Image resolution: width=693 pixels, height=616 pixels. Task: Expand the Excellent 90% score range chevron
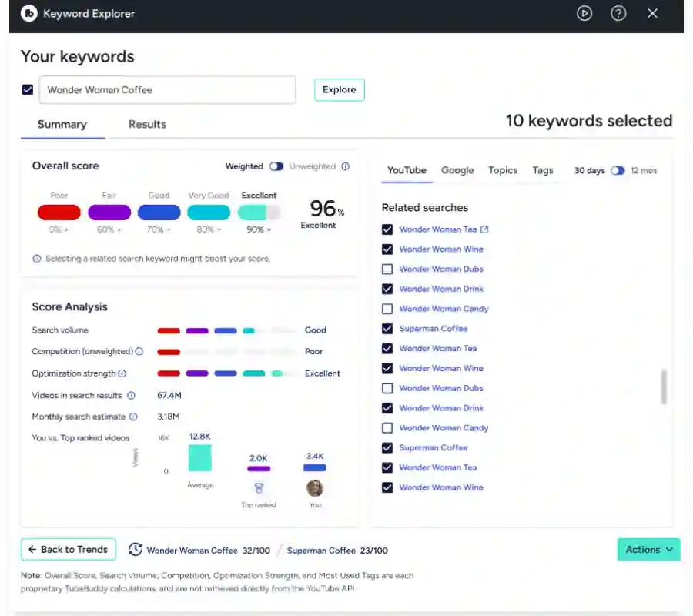pos(269,229)
